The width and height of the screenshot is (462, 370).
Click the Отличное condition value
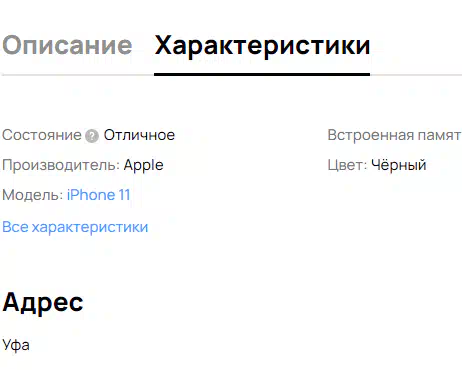pyautogui.click(x=139, y=135)
